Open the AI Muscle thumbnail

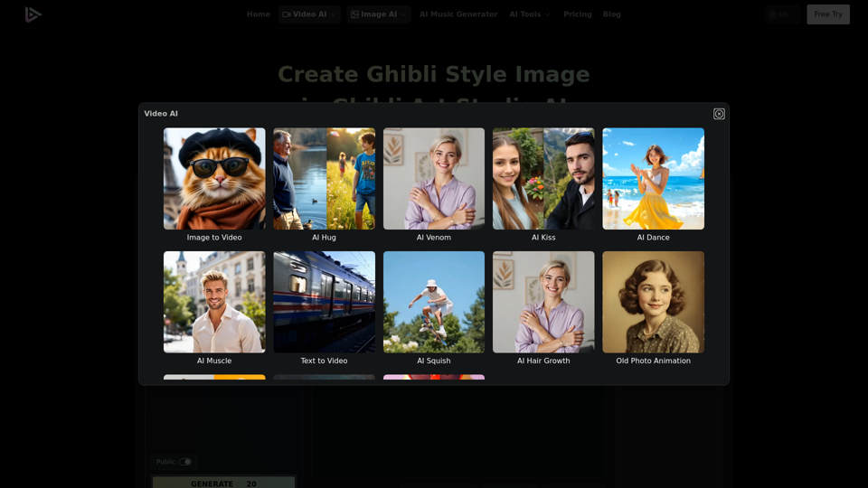click(214, 302)
